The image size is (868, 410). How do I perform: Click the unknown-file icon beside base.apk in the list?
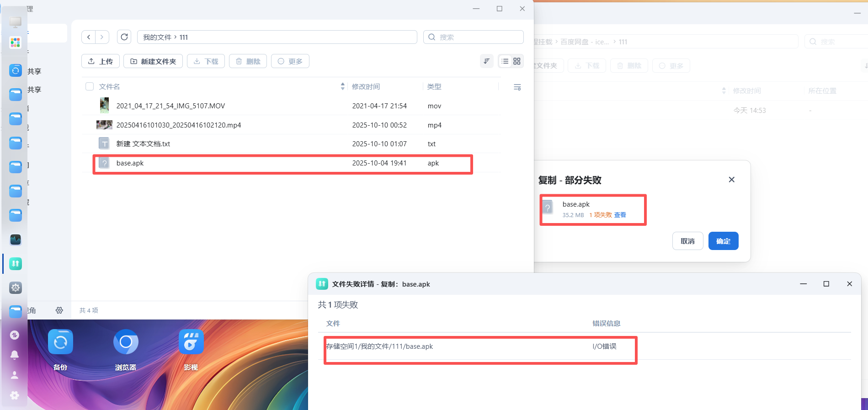(x=104, y=163)
